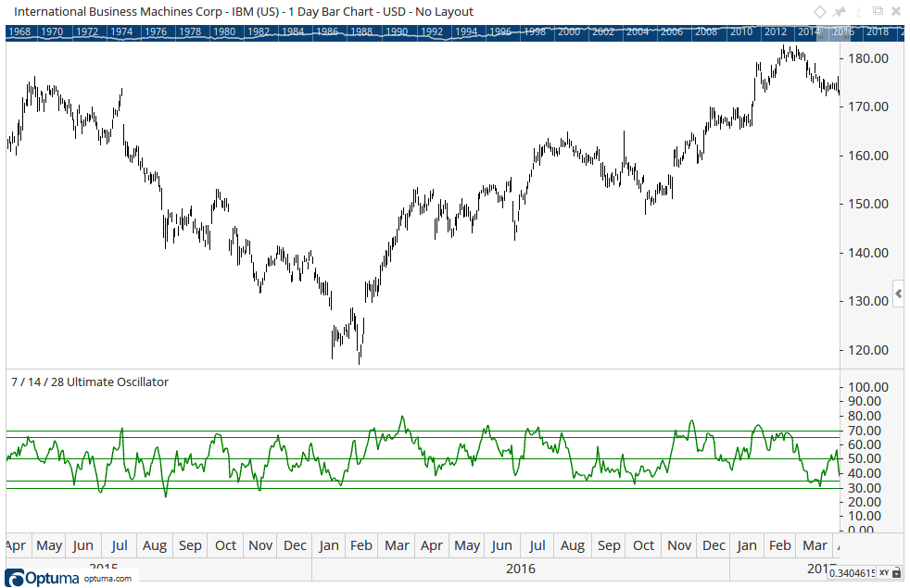Detach the chart with the window icon
Image resolution: width=910 pixels, height=588 pixels.
[878, 11]
